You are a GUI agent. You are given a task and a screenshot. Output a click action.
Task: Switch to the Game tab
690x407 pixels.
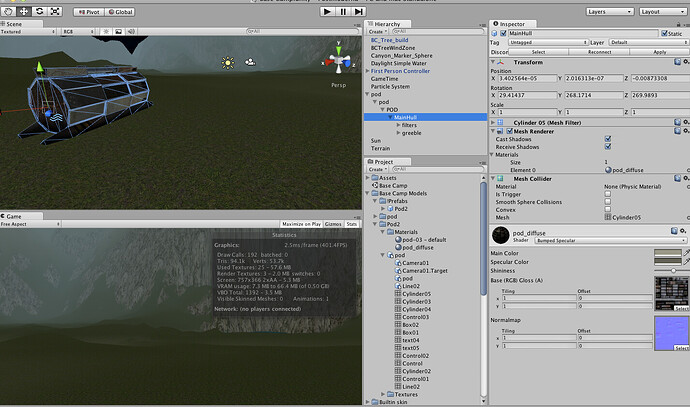pos(22,216)
